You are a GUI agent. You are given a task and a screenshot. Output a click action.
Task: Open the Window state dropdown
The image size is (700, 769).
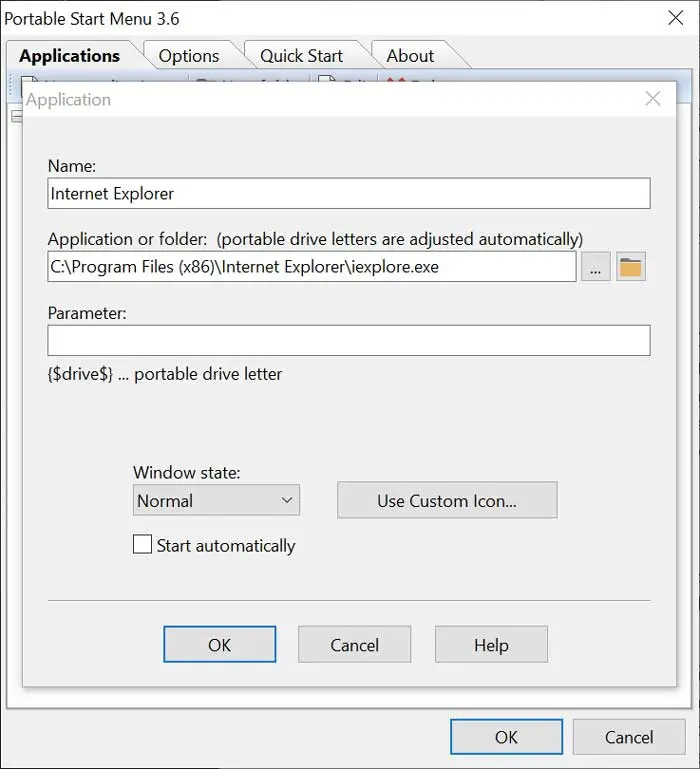[x=216, y=500]
